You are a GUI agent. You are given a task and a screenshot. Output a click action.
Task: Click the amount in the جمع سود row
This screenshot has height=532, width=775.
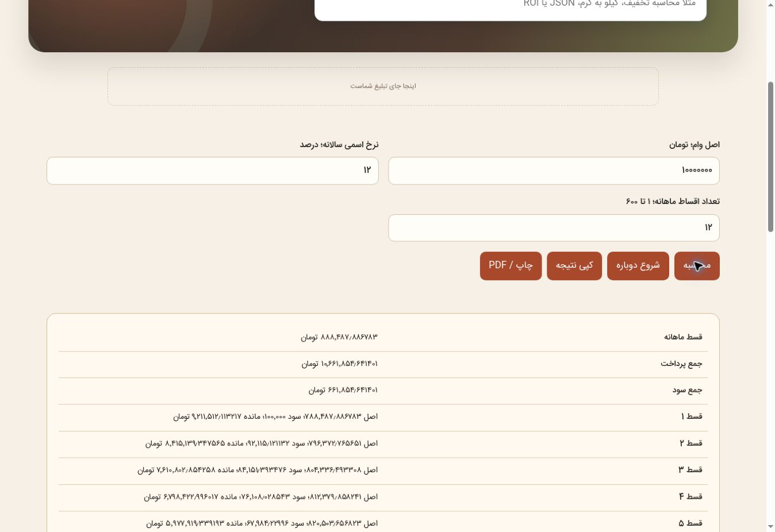coord(343,390)
